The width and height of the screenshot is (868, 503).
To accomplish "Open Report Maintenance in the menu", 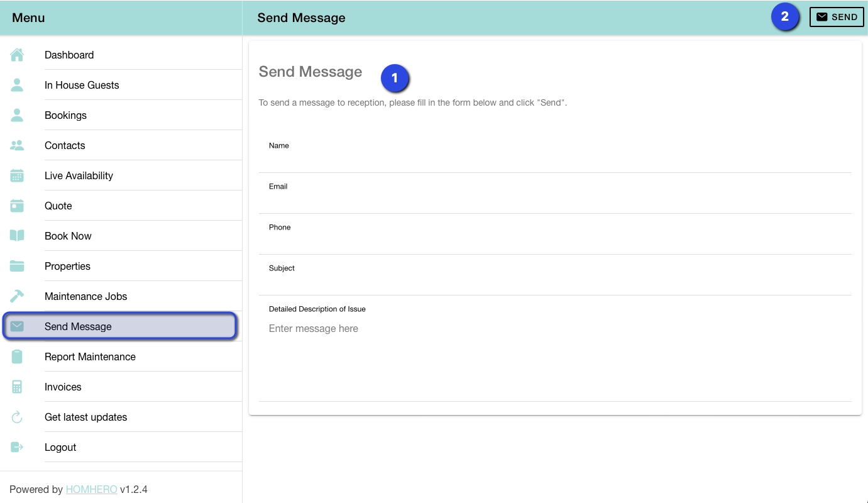I will click(x=90, y=357).
